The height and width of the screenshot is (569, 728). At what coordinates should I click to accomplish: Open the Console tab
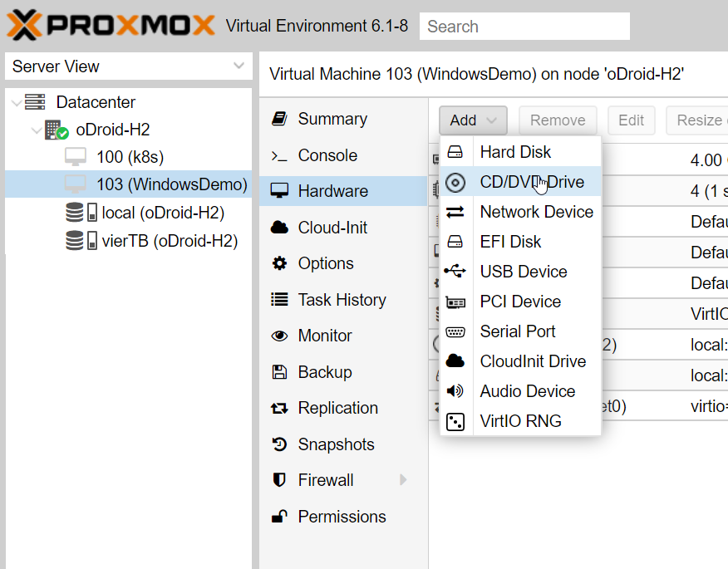coord(343,155)
